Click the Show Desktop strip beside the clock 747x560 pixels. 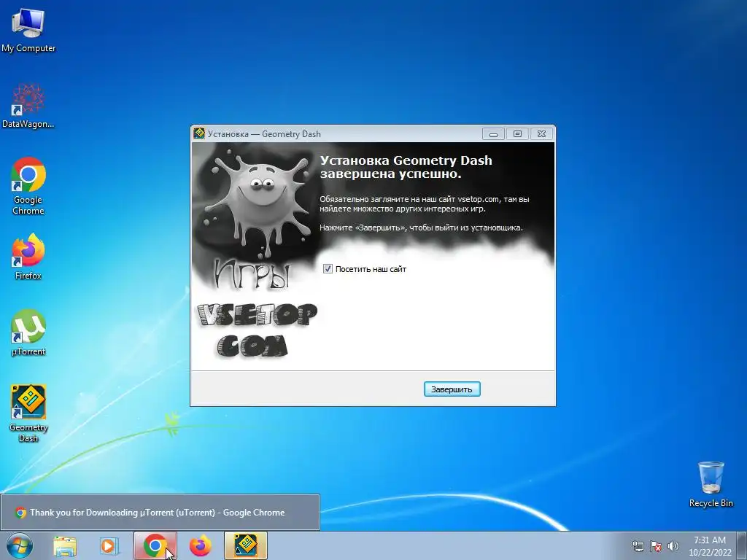click(x=742, y=545)
